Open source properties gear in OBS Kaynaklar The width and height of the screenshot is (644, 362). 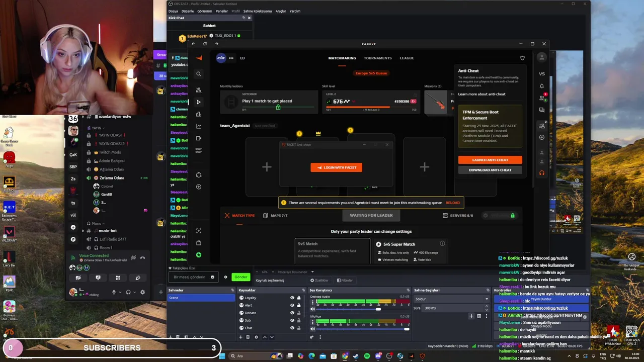pos(256,337)
